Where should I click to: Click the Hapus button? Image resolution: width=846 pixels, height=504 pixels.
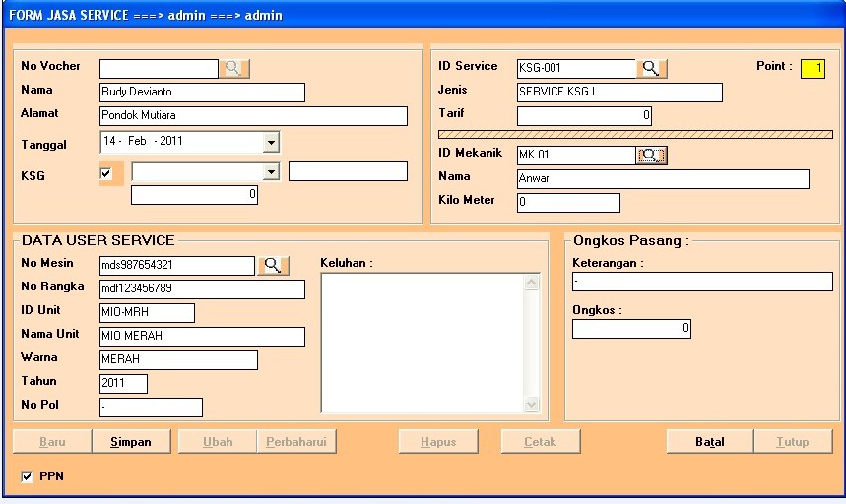(x=438, y=441)
